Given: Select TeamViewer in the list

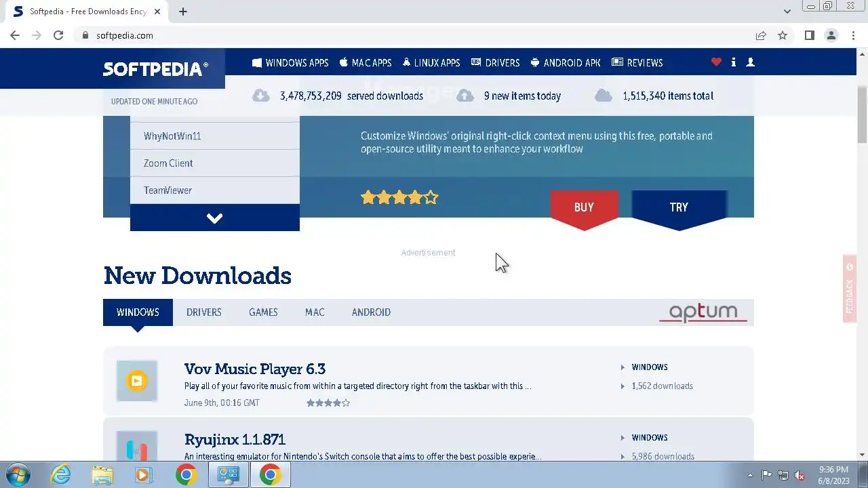Looking at the screenshot, I should tap(215, 190).
